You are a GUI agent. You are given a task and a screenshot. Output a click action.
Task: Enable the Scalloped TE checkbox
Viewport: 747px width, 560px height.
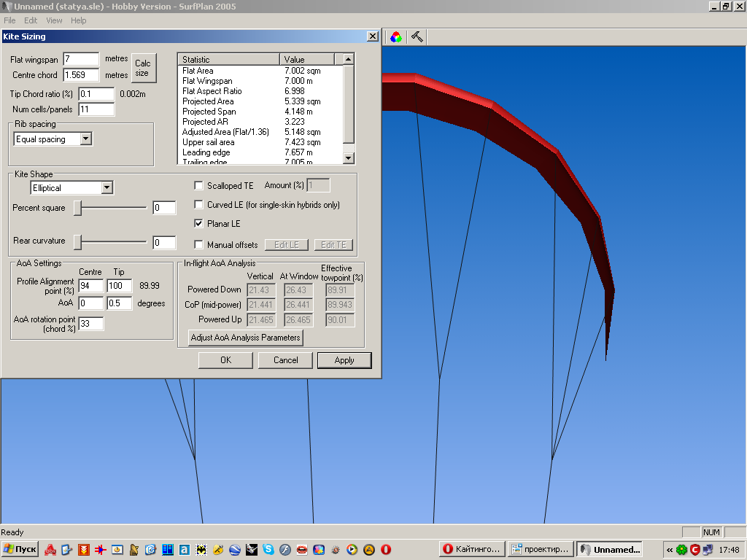tap(199, 186)
